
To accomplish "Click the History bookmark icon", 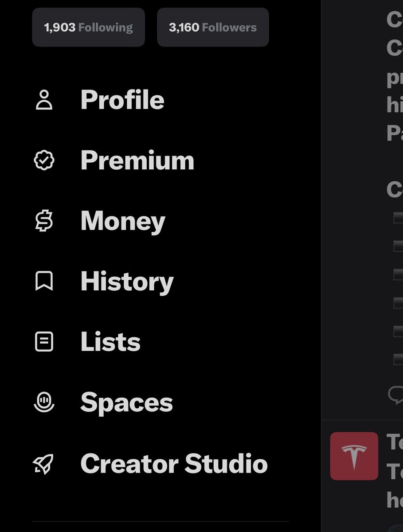I will click(x=44, y=282).
